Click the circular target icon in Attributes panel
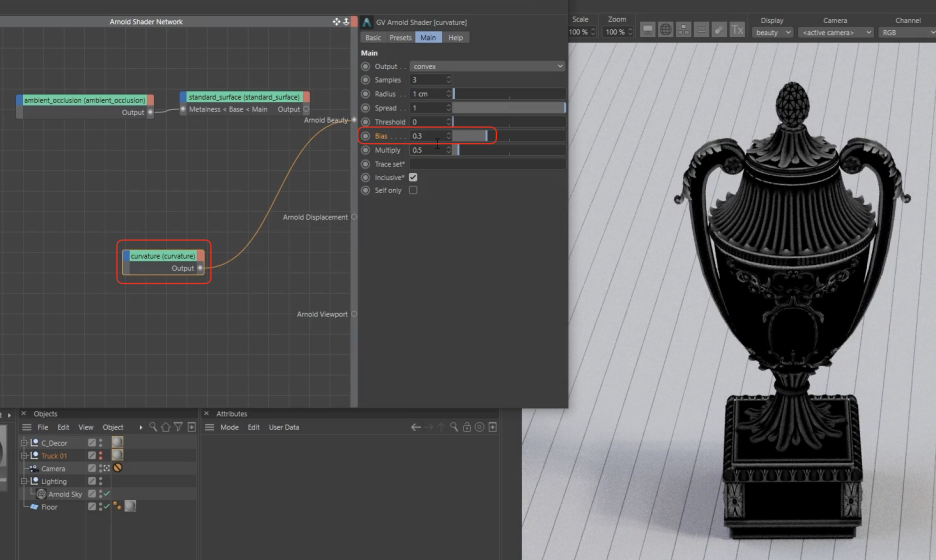Viewport: 936px width, 560px height. [479, 427]
